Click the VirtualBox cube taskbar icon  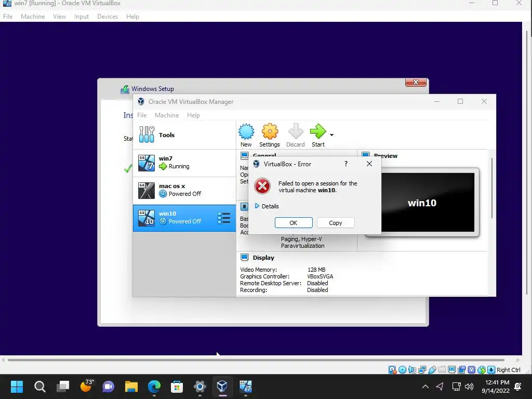pos(222,387)
